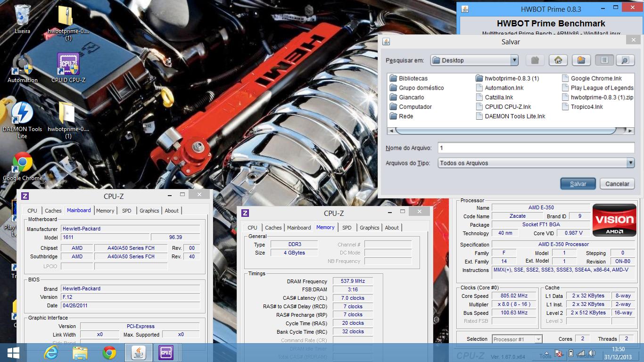Click the purple Z icon in Memory CPU-Z title bar

(x=245, y=213)
